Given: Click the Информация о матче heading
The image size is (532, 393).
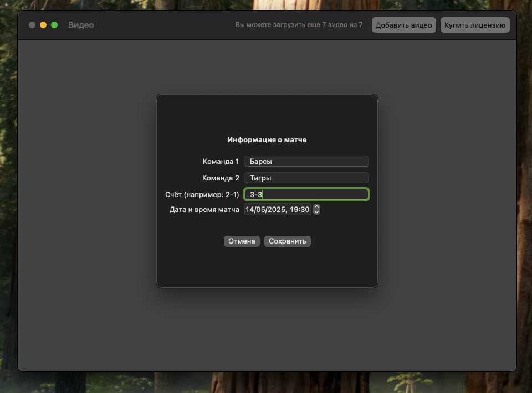Looking at the screenshot, I should point(267,140).
